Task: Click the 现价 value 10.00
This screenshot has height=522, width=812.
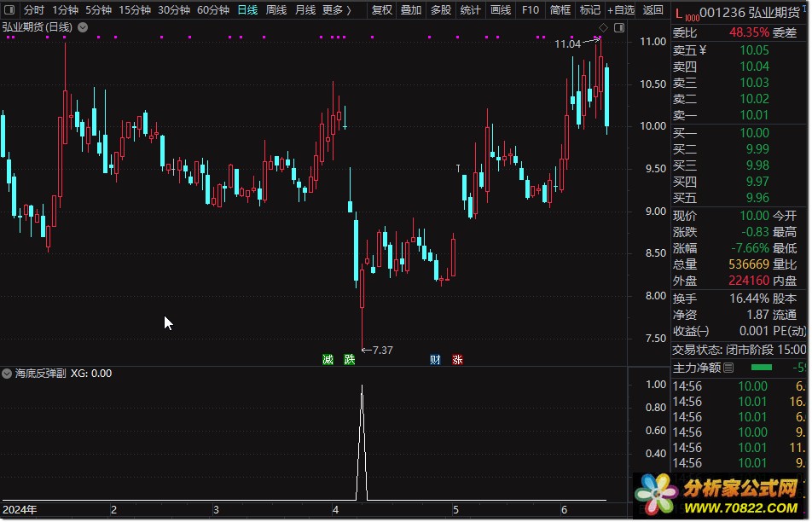Action: coord(754,216)
